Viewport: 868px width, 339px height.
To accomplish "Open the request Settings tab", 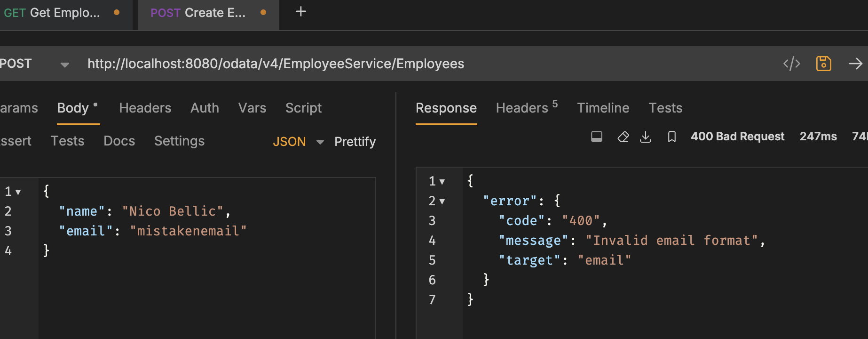I will [x=179, y=141].
